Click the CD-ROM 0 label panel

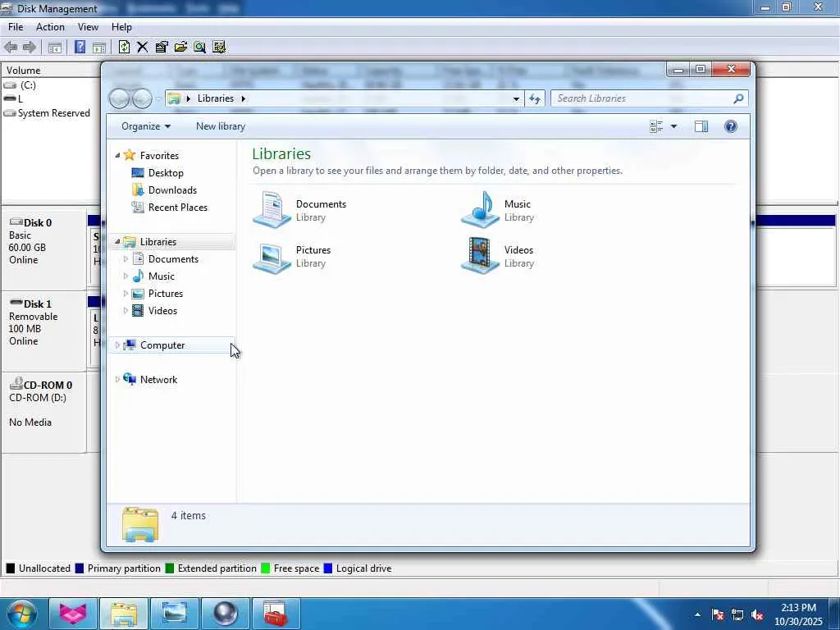(x=44, y=413)
